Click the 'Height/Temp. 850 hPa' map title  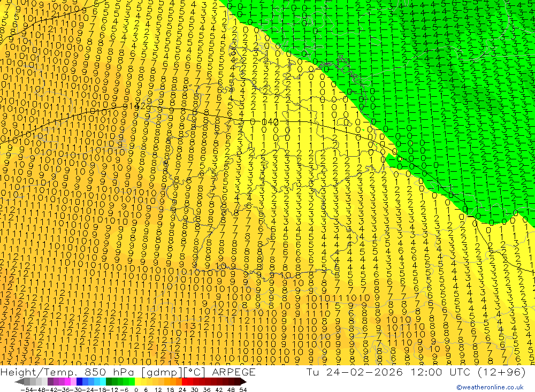pos(67,372)
